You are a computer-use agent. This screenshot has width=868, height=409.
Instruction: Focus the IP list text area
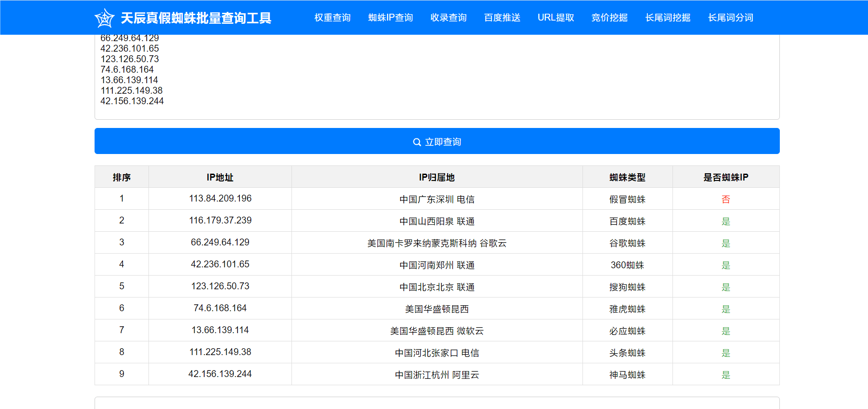click(437, 77)
